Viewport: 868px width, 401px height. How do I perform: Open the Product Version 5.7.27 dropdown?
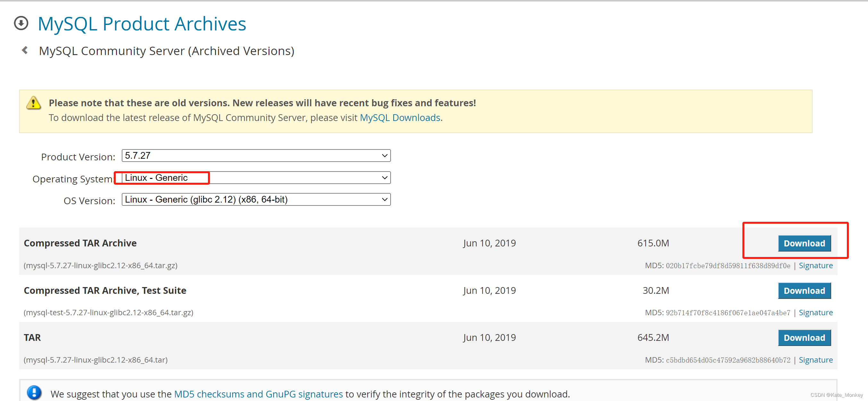click(256, 156)
